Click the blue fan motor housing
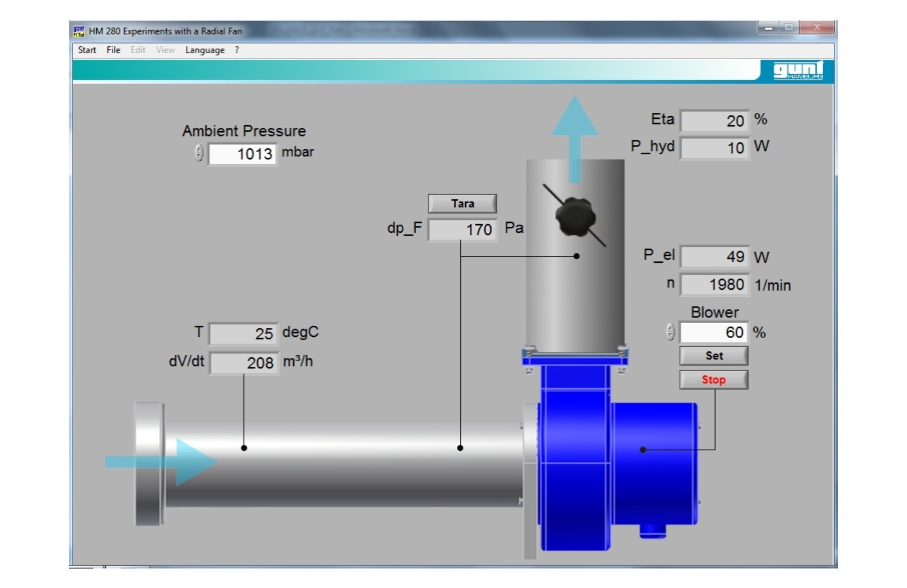 coord(654,465)
